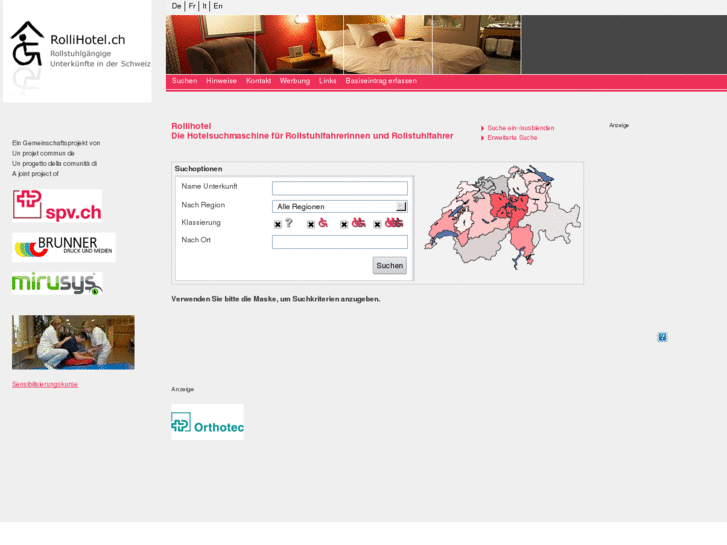Screen dimensions: 727x545
Task: Click the Klassierung label text
Action: click(201, 223)
